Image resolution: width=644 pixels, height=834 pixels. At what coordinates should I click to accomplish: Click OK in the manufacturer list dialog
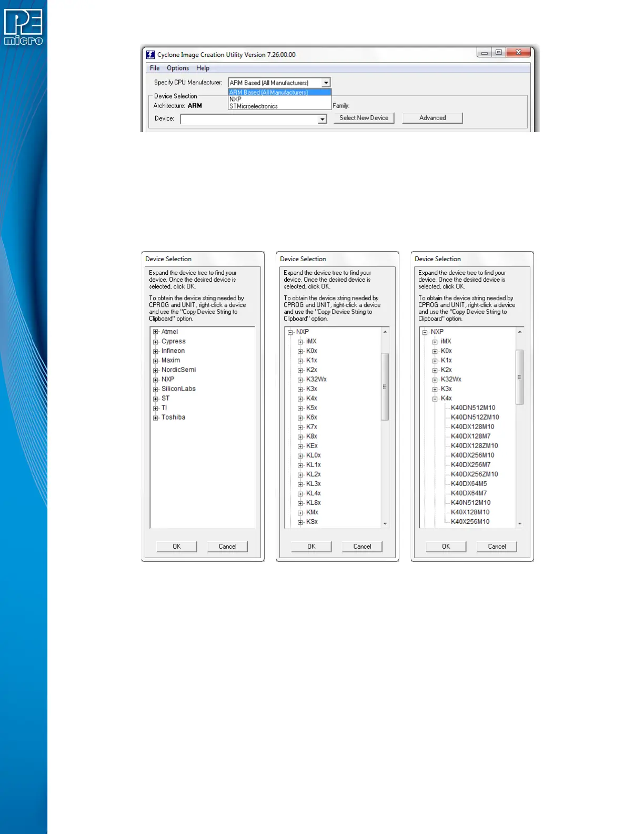(x=177, y=547)
